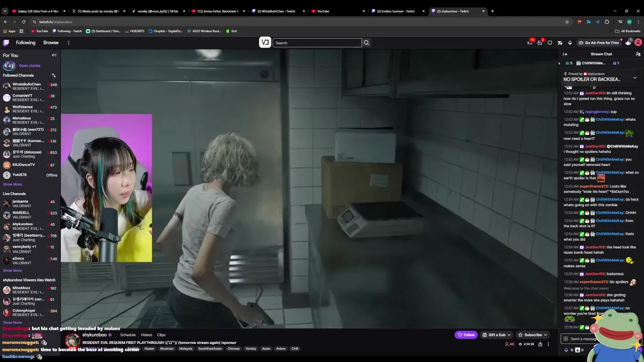Click the browser address bar
644x362 pixels.
(x=297, y=22)
